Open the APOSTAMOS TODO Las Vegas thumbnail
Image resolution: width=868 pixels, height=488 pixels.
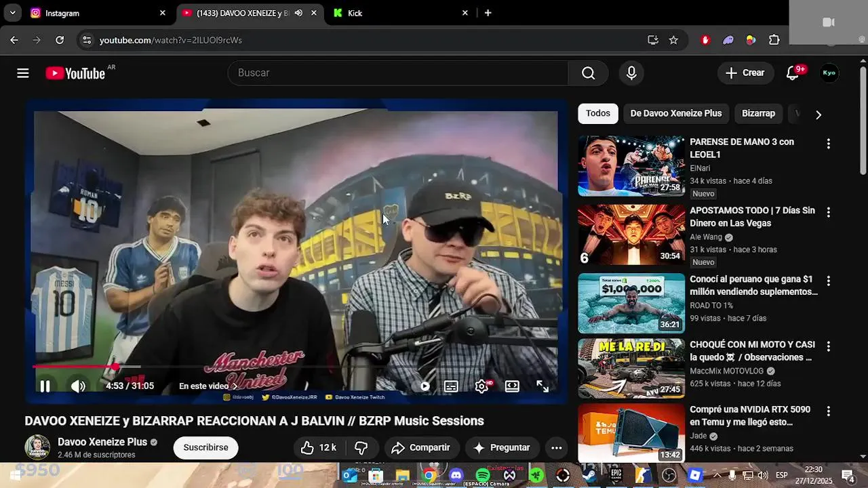click(631, 235)
